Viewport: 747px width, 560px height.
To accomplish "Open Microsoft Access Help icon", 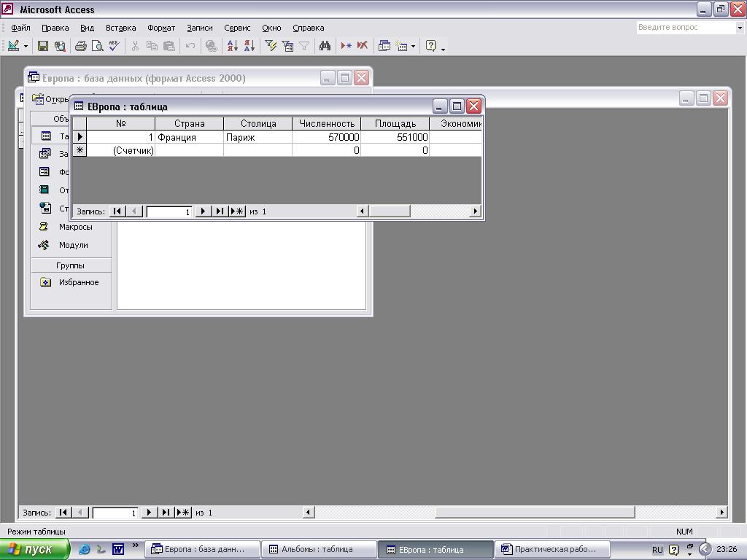I will [430, 46].
